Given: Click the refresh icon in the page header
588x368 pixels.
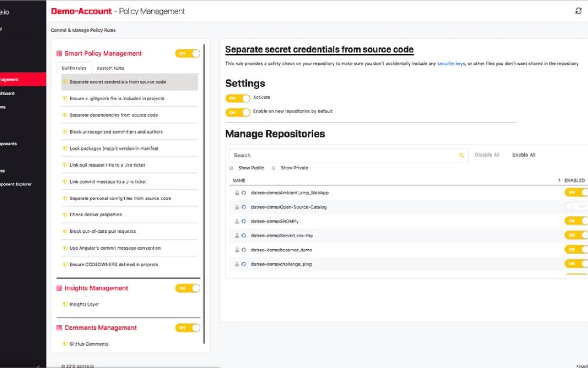Looking at the screenshot, I should click(x=578, y=11).
